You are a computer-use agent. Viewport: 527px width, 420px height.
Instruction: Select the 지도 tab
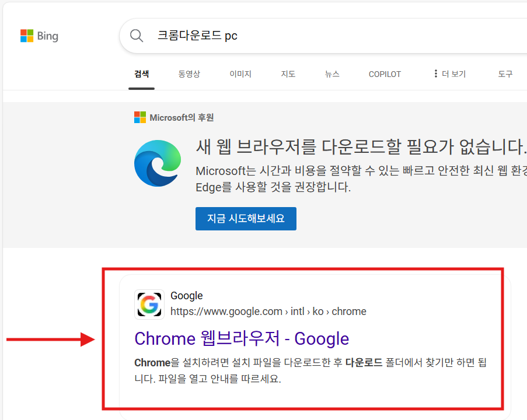pos(288,74)
